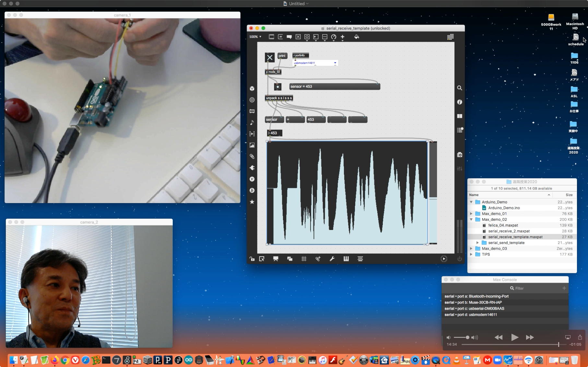Open the object browser cube icon
This screenshot has height=367, width=588.
(x=252, y=88)
